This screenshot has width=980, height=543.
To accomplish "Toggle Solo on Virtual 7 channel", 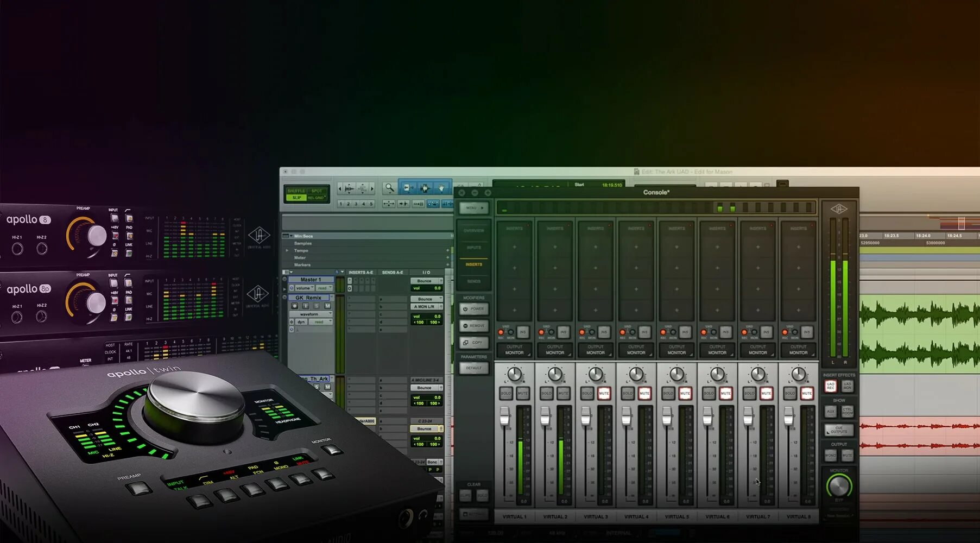I will pos(749,393).
